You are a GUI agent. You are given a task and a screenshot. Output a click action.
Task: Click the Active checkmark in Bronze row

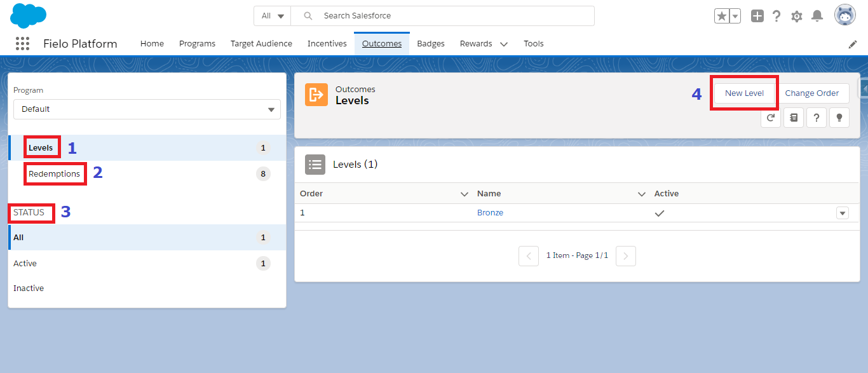click(660, 214)
